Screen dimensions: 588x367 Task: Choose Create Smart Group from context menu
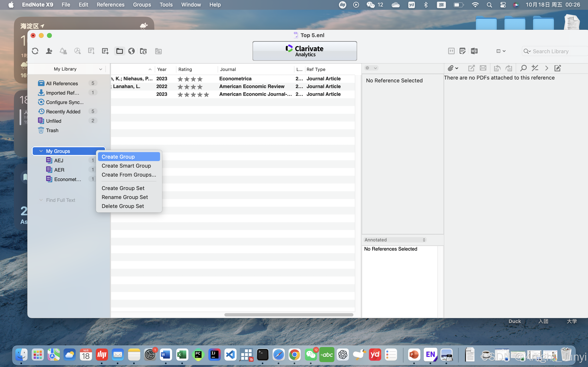pos(126,166)
